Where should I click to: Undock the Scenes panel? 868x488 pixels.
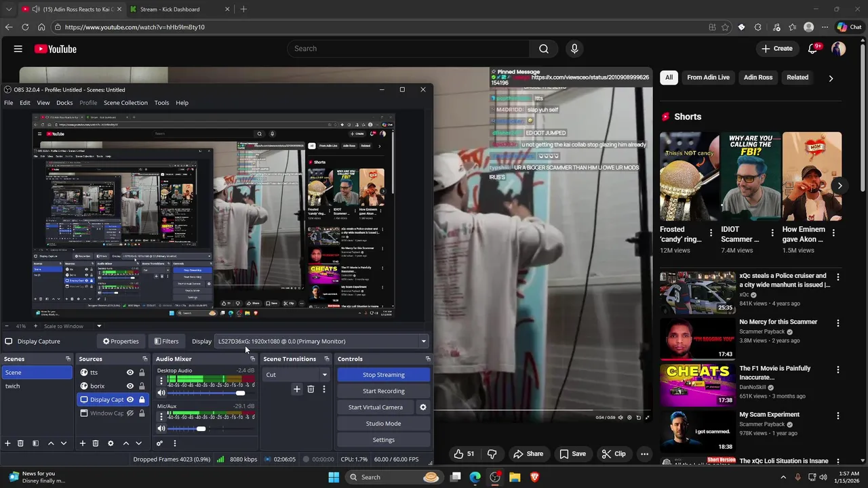point(68,359)
